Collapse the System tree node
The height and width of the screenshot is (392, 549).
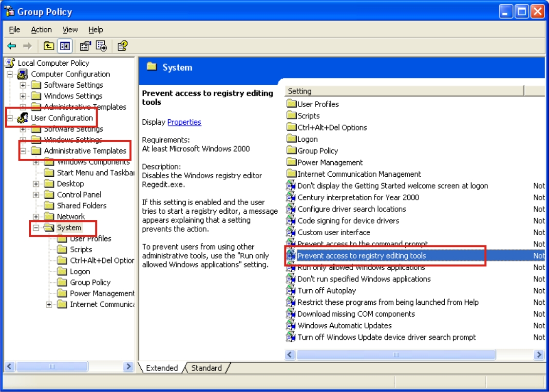[36, 228]
